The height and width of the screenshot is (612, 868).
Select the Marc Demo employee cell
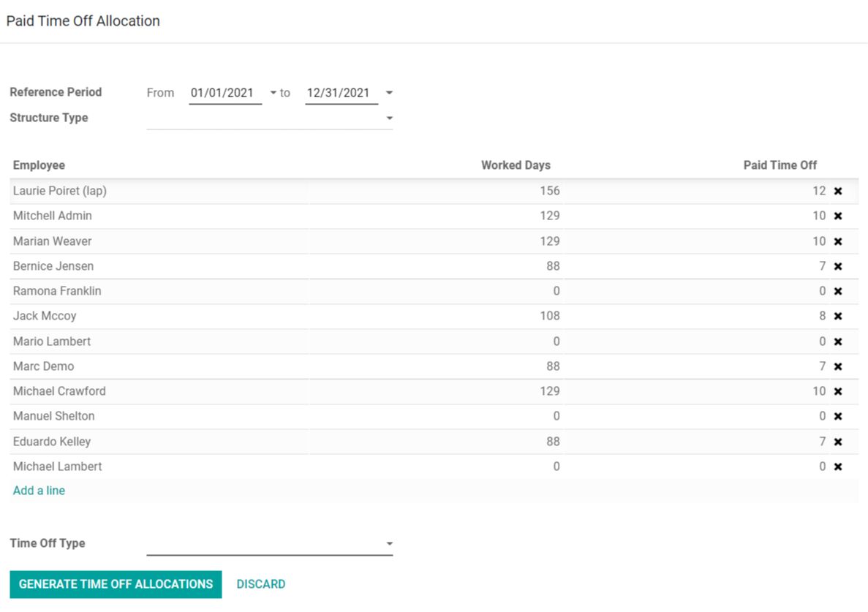pyautogui.click(x=159, y=366)
